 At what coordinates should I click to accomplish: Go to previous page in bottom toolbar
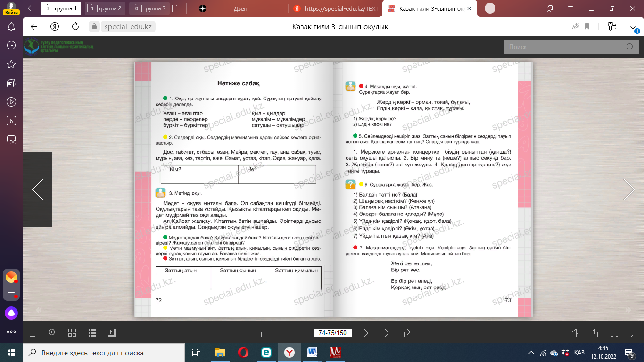click(301, 333)
